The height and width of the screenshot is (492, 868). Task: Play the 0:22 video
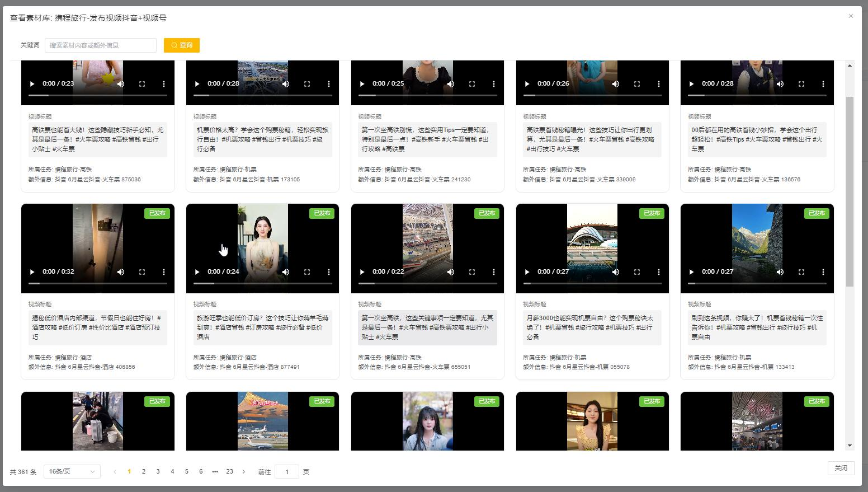(x=362, y=272)
